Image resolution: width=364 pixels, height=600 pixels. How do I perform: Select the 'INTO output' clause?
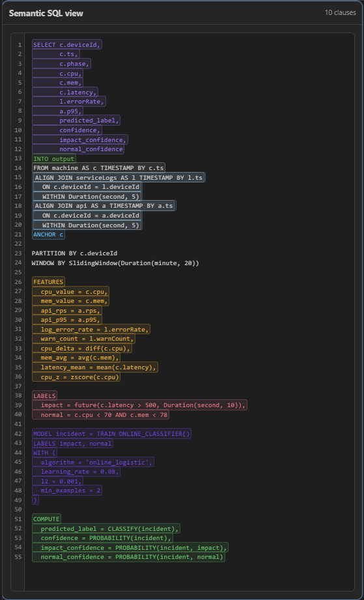point(54,158)
